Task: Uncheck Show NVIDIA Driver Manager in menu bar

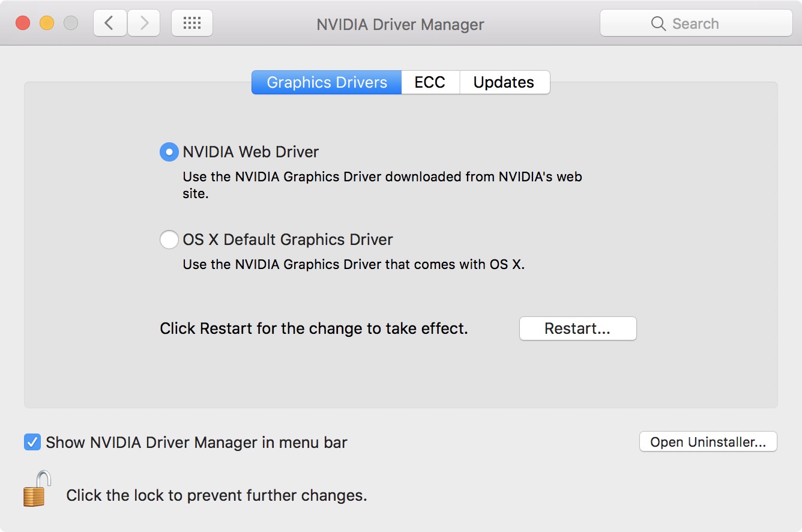Action: 32,443
